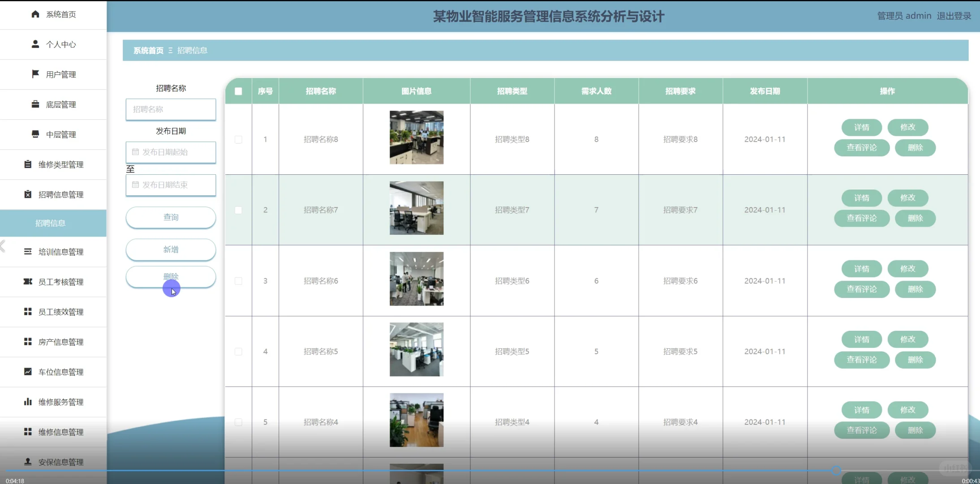Click the clipboard icon for 维修类型管理
980x484 pixels.
click(28, 164)
